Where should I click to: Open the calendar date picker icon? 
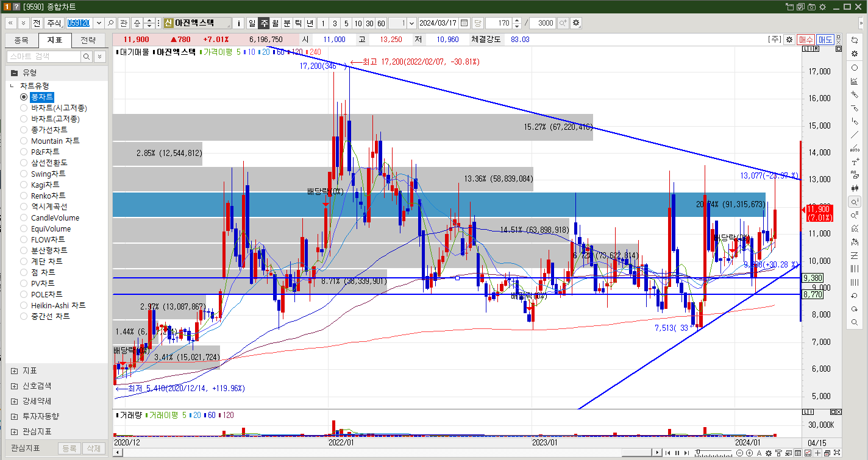464,23
